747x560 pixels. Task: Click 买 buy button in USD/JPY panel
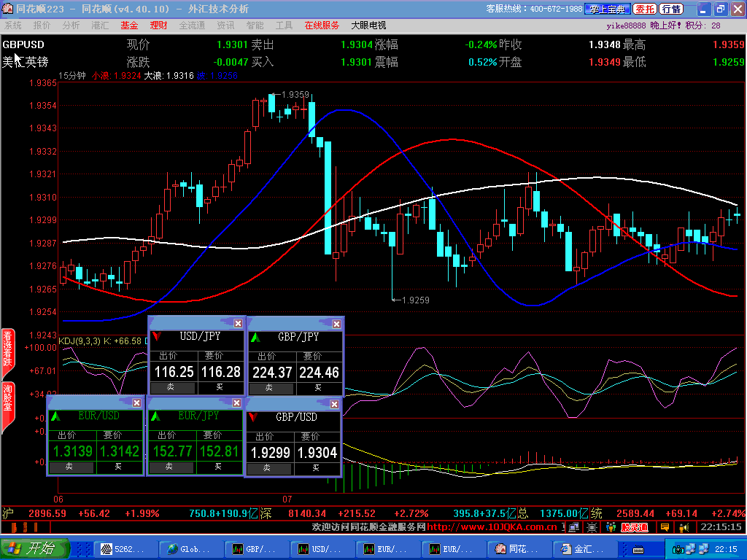[220, 388]
